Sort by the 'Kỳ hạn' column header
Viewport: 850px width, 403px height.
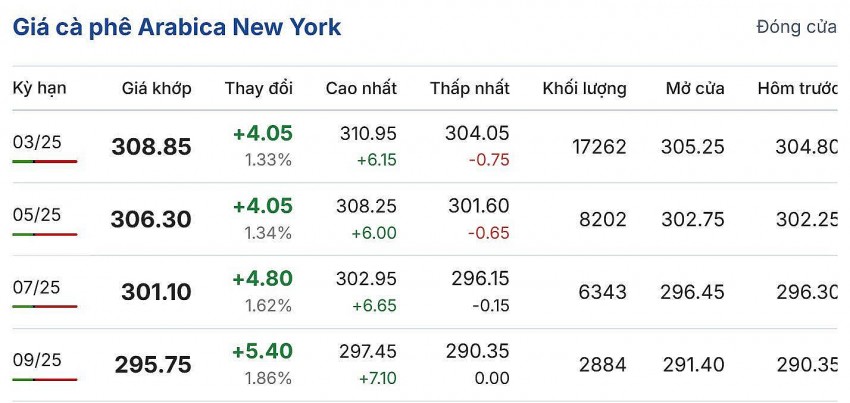(40, 88)
